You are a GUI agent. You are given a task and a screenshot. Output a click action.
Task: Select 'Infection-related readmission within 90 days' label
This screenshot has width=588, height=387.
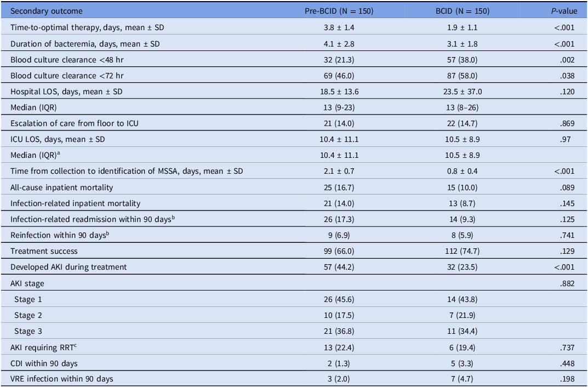click(x=93, y=219)
